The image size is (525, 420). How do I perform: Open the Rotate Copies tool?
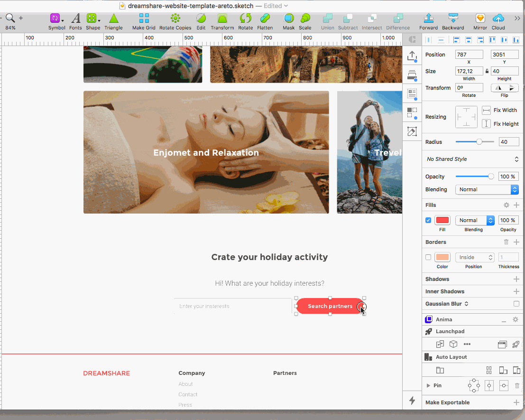pyautogui.click(x=175, y=19)
